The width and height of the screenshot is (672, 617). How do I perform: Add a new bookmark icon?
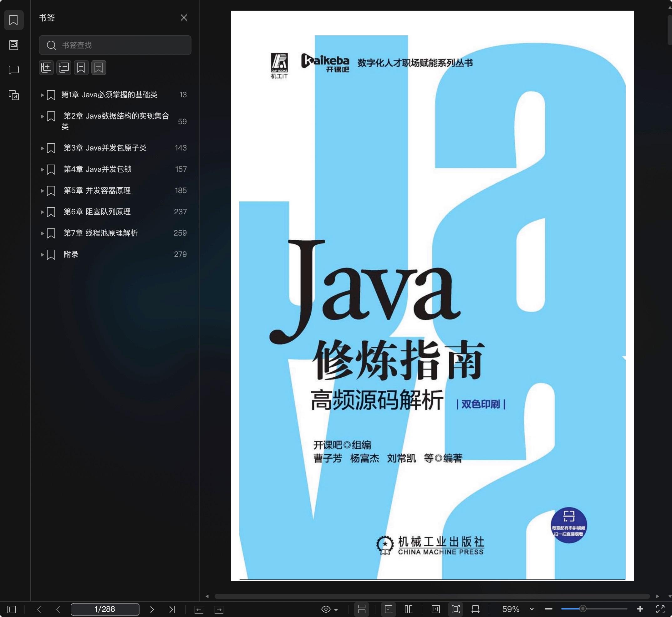pyautogui.click(x=81, y=68)
